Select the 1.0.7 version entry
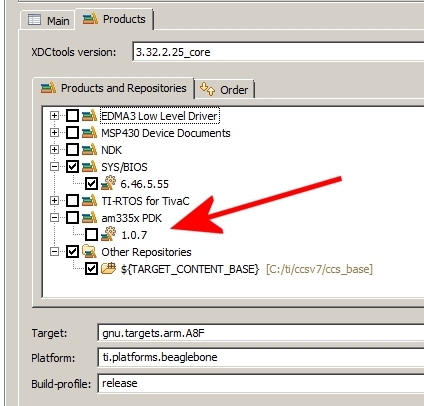The width and height of the screenshot is (424, 406). (x=134, y=235)
